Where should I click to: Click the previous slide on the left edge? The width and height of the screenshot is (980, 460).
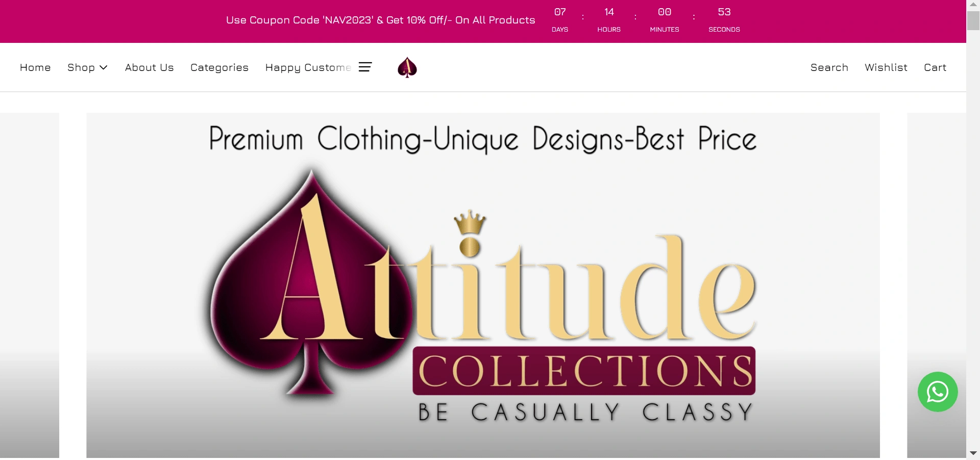(x=30, y=285)
